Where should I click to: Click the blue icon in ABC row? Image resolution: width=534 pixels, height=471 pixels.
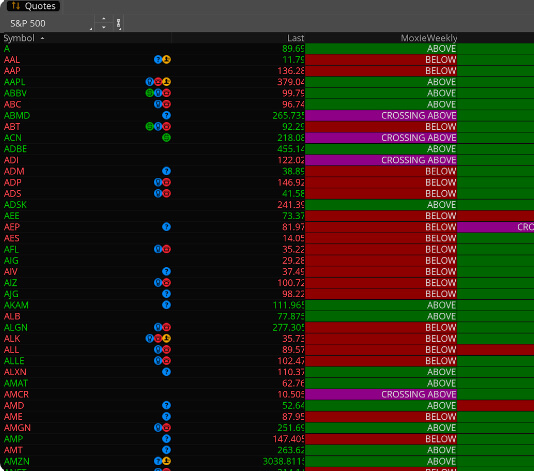[x=158, y=104]
